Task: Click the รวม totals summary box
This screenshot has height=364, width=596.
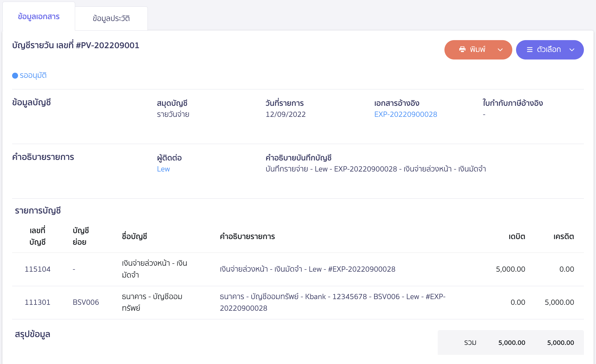Action: [x=510, y=342]
